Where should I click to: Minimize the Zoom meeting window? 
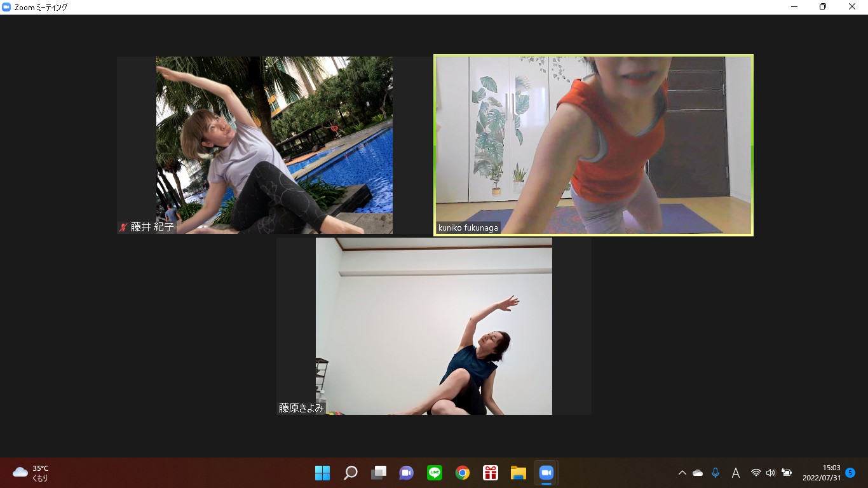coord(794,7)
